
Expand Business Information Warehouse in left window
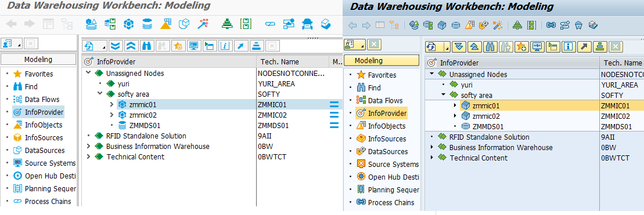tap(88, 146)
